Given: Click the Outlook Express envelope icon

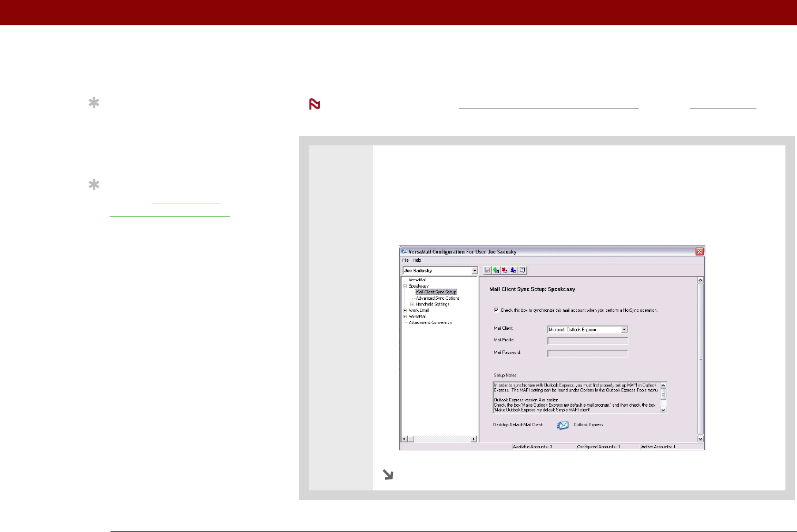Looking at the screenshot, I should point(563,425).
